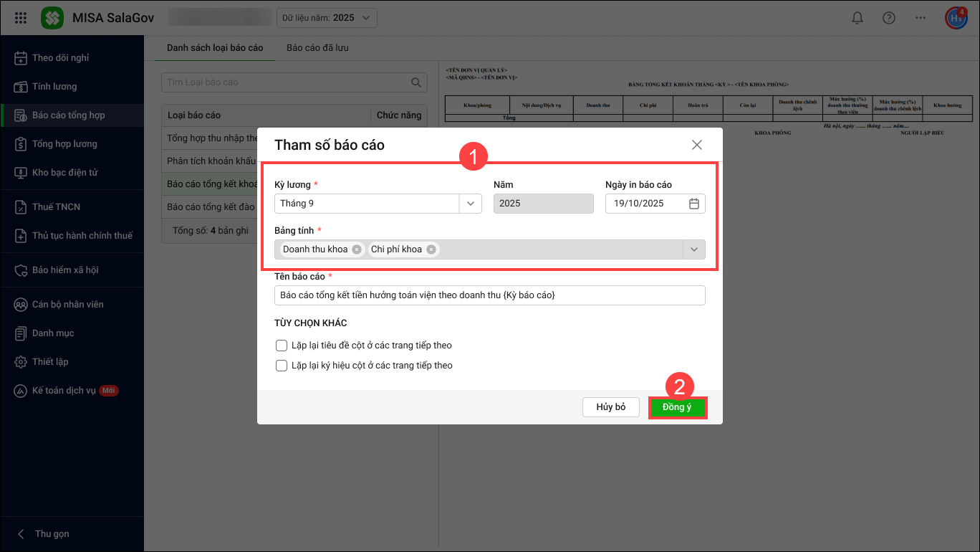Click the Đồng ý button
Viewport: 980px width, 552px height.
[678, 407]
